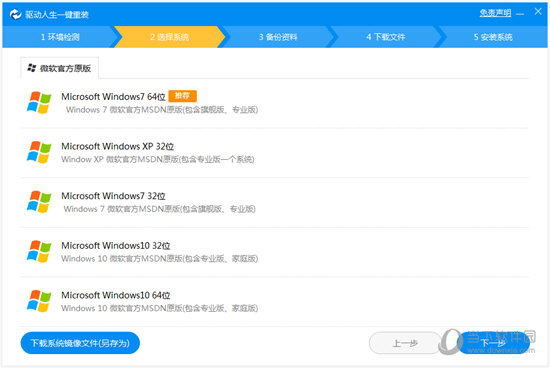This screenshot has height=368, width=550.
Task: Open the 免责声明 link
Action: coord(495,13)
